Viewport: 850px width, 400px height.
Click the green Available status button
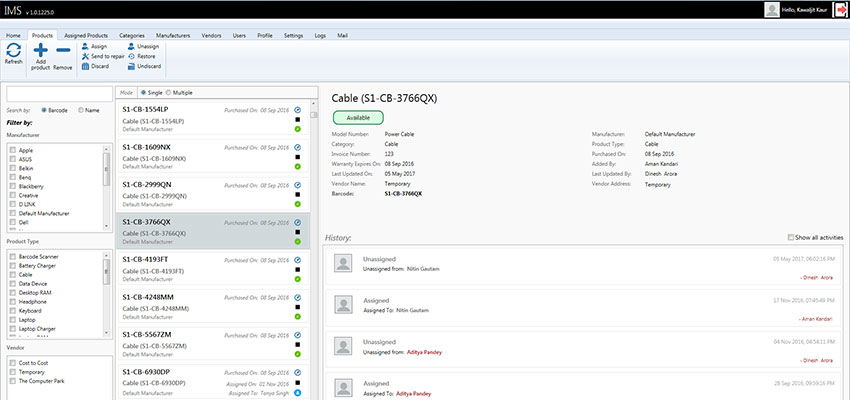point(358,118)
